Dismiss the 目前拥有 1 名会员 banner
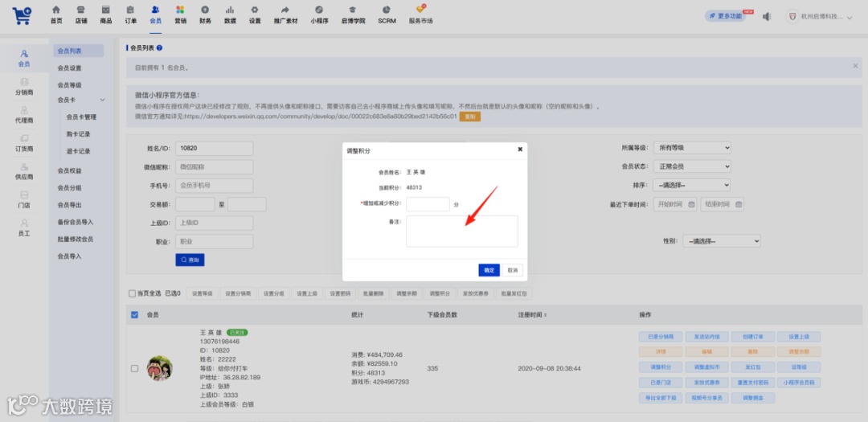The width and height of the screenshot is (868, 422). 855,65
